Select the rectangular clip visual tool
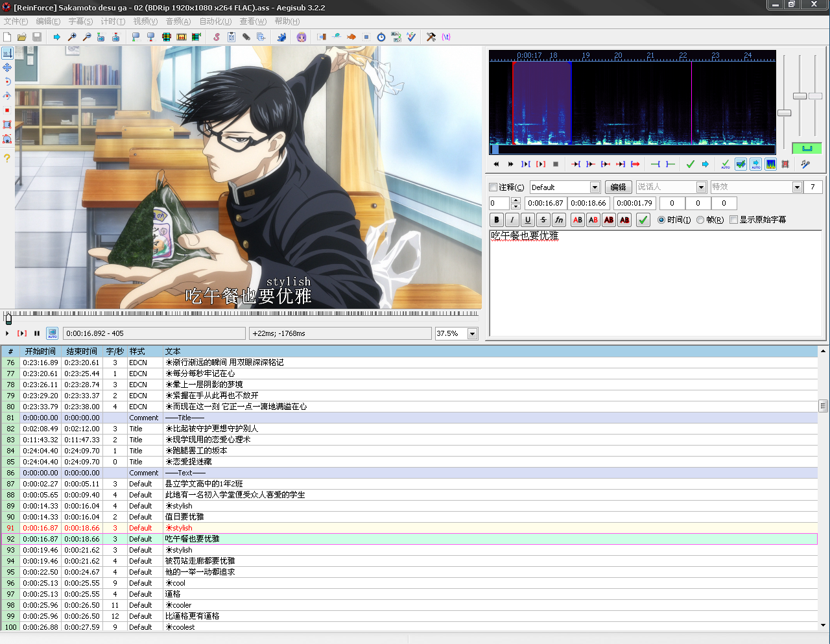This screenshot has height=644, width=830. [7, 125]
